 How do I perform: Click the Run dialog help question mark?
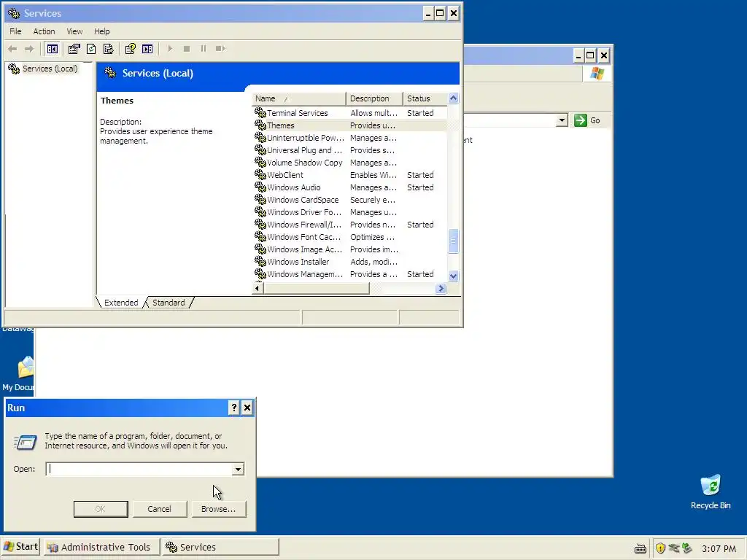point(233,408)
